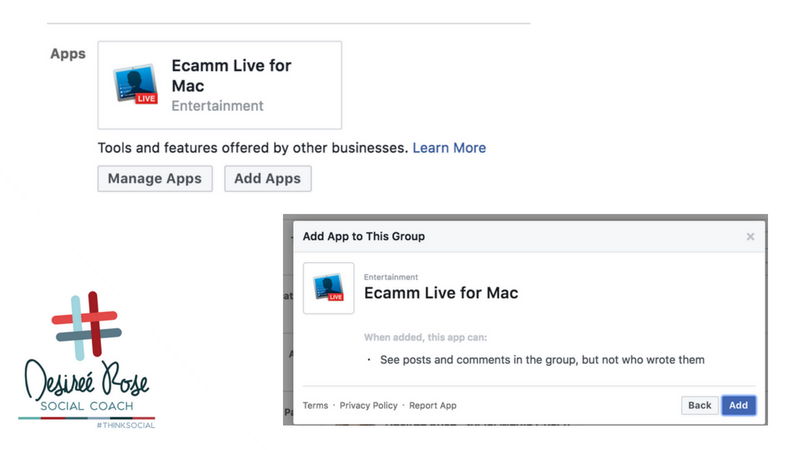This screenshot has height=450, width=810.
Task: Click the Learn More link
Action: pos(449,148)
